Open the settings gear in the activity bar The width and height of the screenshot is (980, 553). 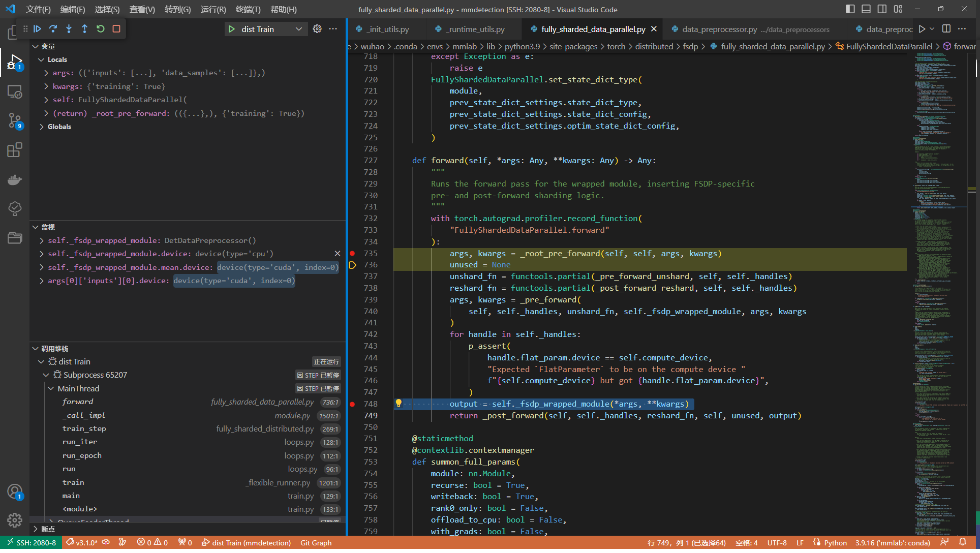pos(14,520)
